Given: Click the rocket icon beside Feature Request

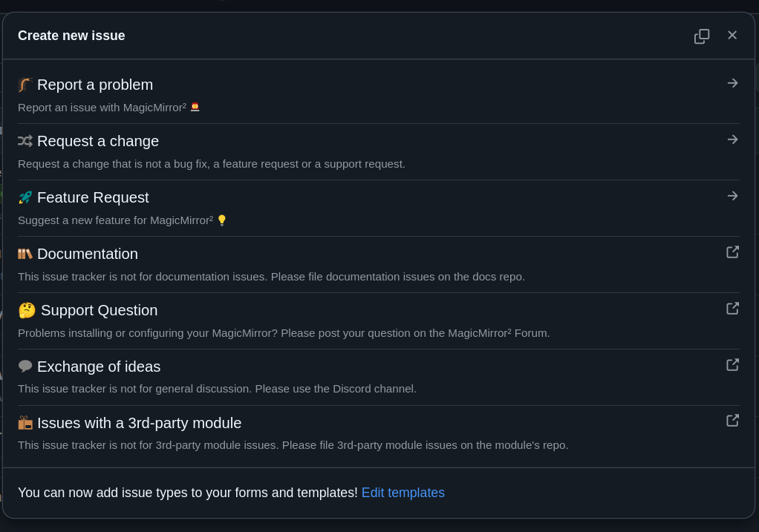Looking at the screenshot, I should click(x=25, y=197).
